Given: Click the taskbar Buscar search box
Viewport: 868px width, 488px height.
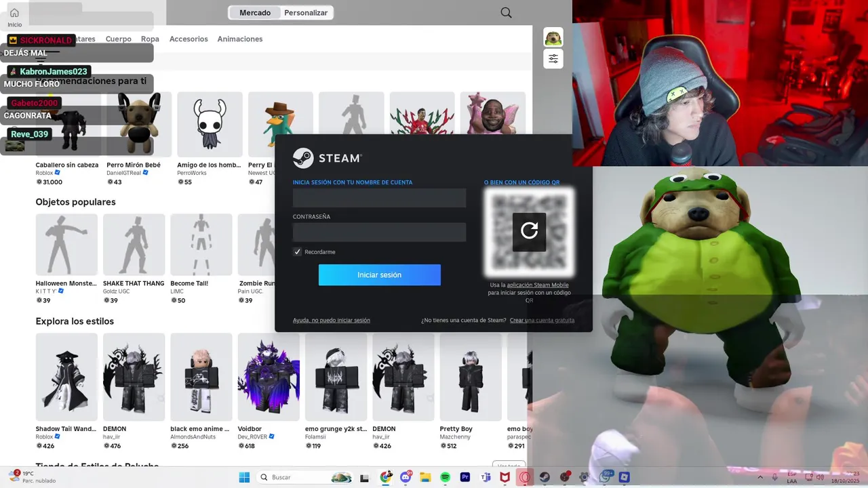Looking at the screenshot, I should (305, 477).
